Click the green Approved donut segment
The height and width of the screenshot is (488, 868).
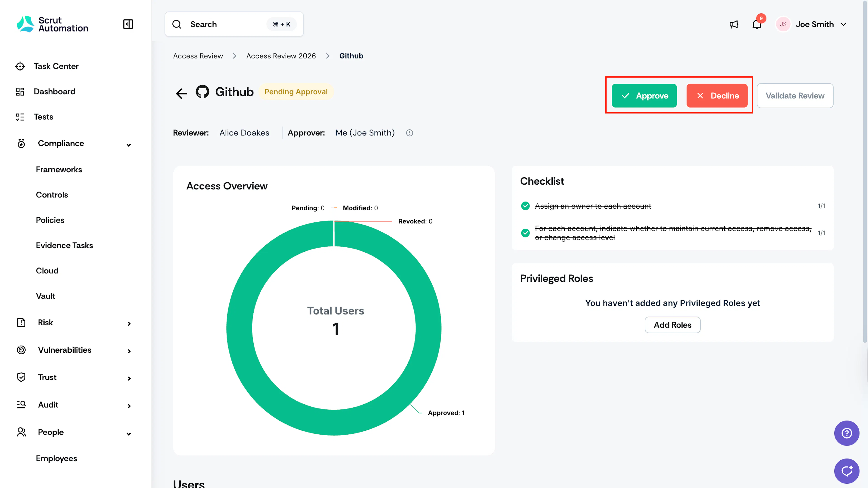[x=428, y=328]
